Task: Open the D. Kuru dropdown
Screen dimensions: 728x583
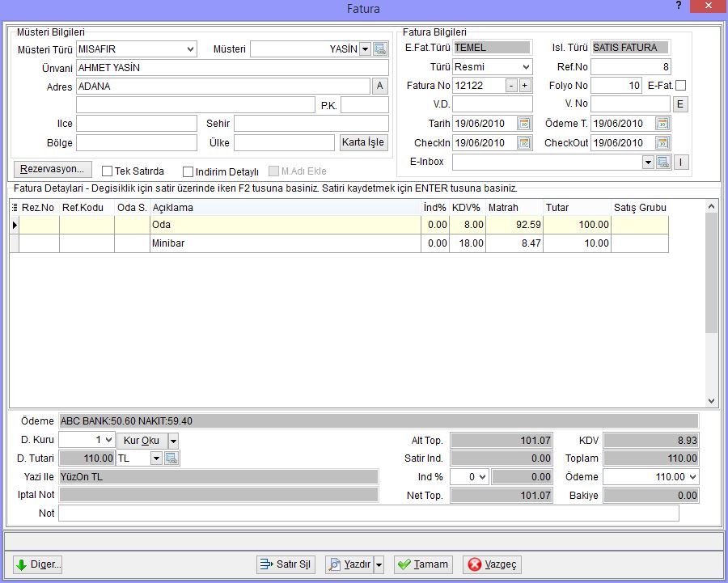Action: pyautogui.click(x=108, y=440)
